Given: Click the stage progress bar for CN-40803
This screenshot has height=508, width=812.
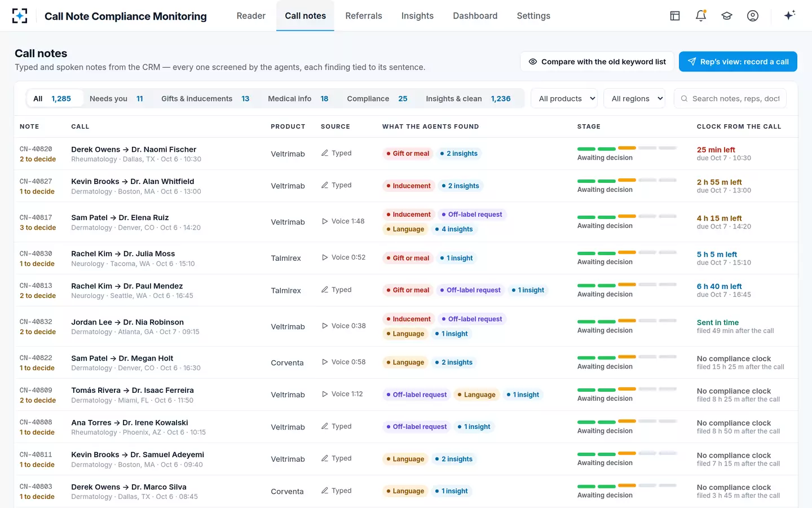Looking at the screenshot, I should click(627, 486).
